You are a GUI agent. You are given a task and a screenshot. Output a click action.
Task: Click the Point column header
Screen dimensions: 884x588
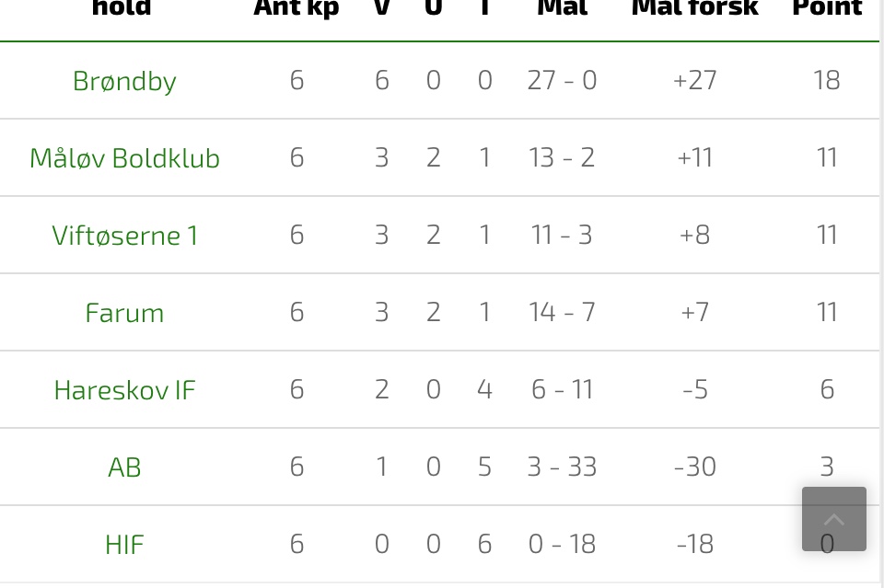pos(827,8)
